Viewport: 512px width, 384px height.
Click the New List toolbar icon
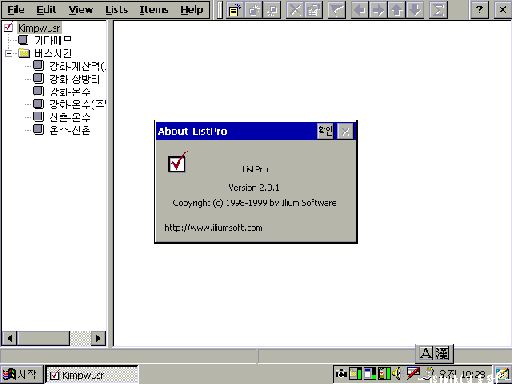pos(235,10)
